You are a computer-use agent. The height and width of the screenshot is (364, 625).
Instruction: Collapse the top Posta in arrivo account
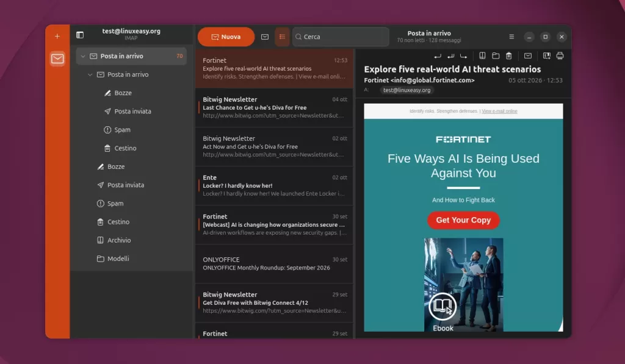coord(82,56)
